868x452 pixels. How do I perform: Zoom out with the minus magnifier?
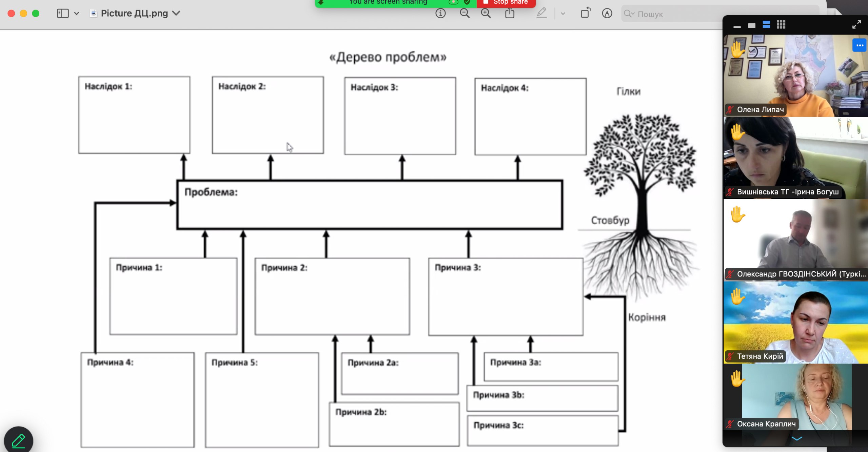(465, 14)
